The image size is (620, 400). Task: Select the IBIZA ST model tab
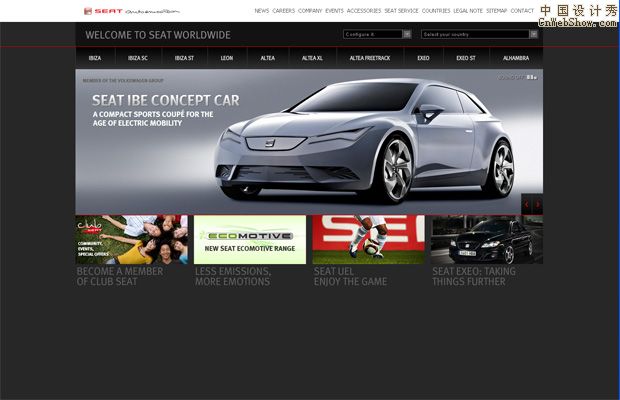point(184,58)
